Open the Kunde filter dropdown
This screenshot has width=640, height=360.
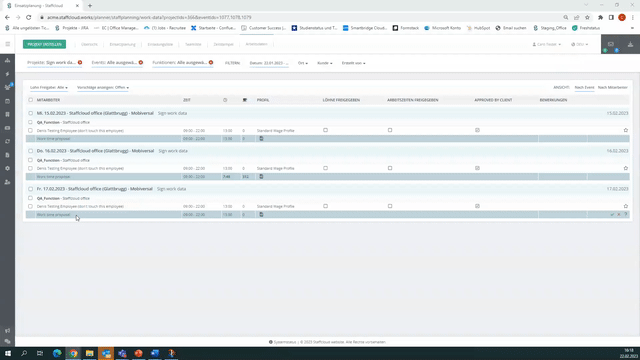tap(324, 63)
